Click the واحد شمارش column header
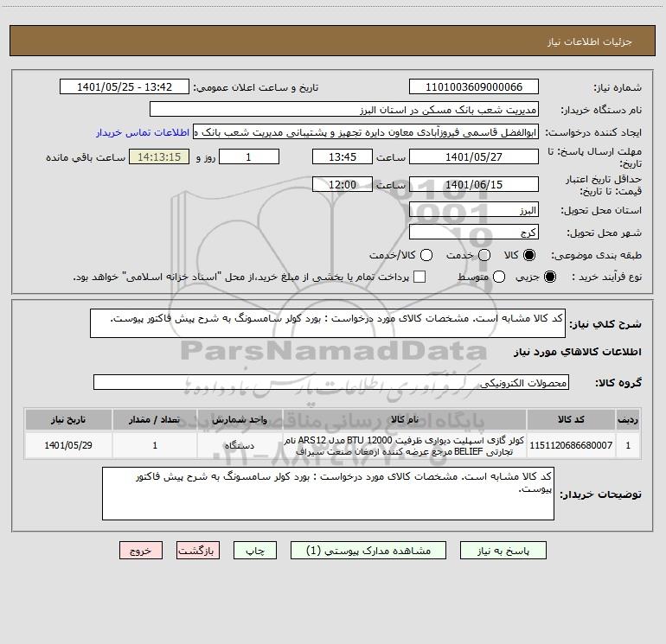Image resolution: width=666 pixels, height=644 pixels. tap(240, 419)
